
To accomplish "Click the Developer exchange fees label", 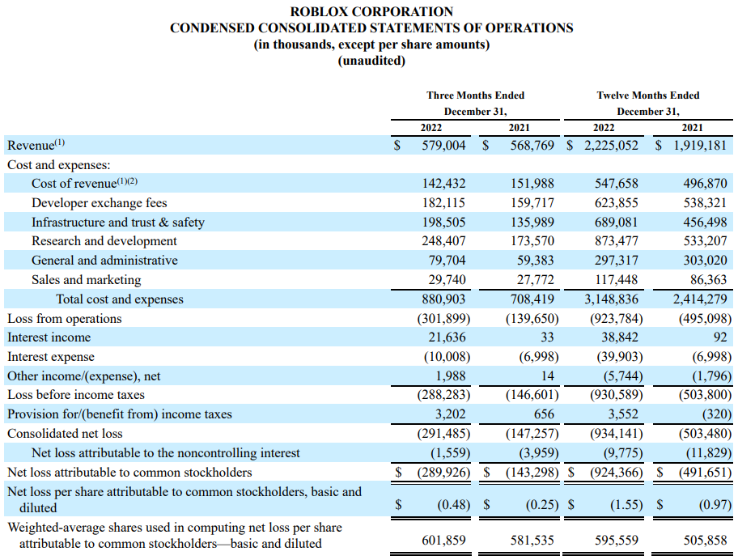I will click(100, 203).
